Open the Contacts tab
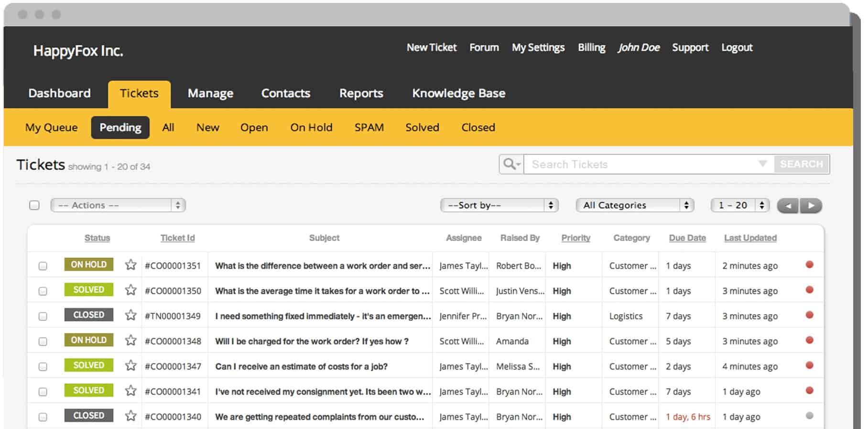 pos(286,93)
